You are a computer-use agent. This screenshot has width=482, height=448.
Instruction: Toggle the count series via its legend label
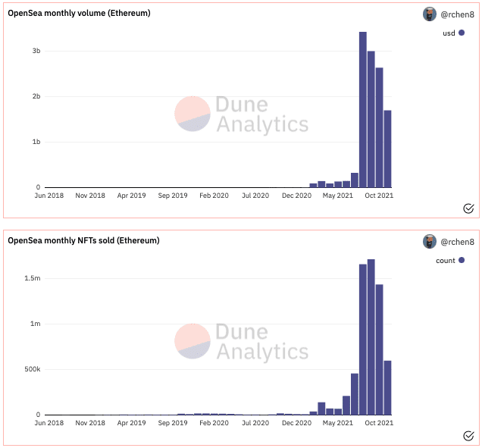click(x=446, y=260)
